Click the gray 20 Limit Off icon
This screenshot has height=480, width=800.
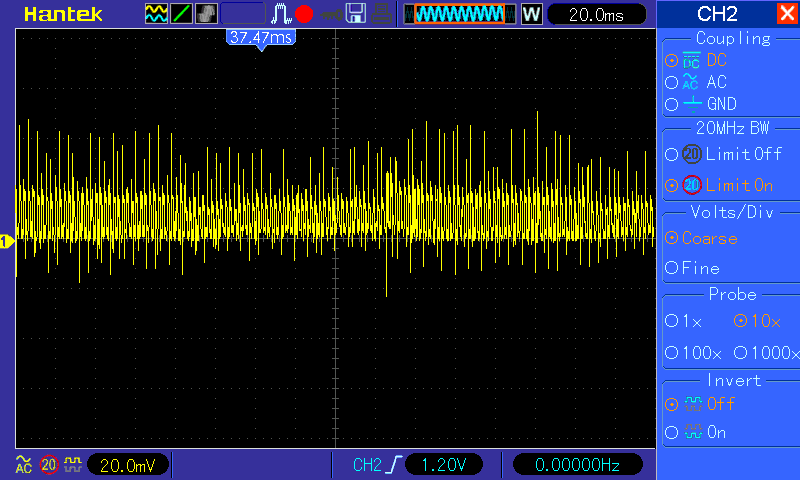pos(692,154)
